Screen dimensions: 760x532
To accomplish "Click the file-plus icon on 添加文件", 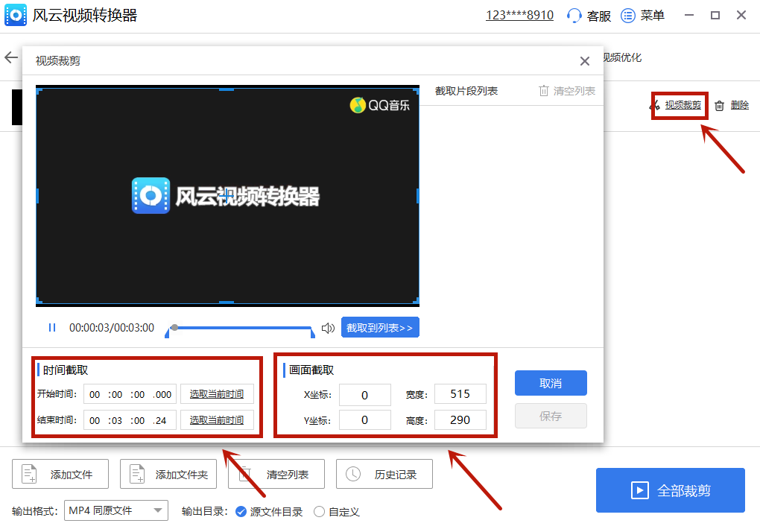I will 29,474.
